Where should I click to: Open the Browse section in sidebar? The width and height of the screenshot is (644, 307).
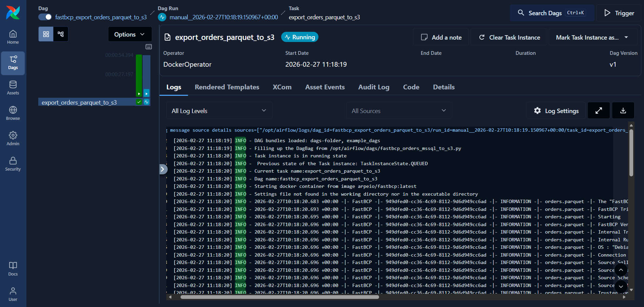coord(13,113)
